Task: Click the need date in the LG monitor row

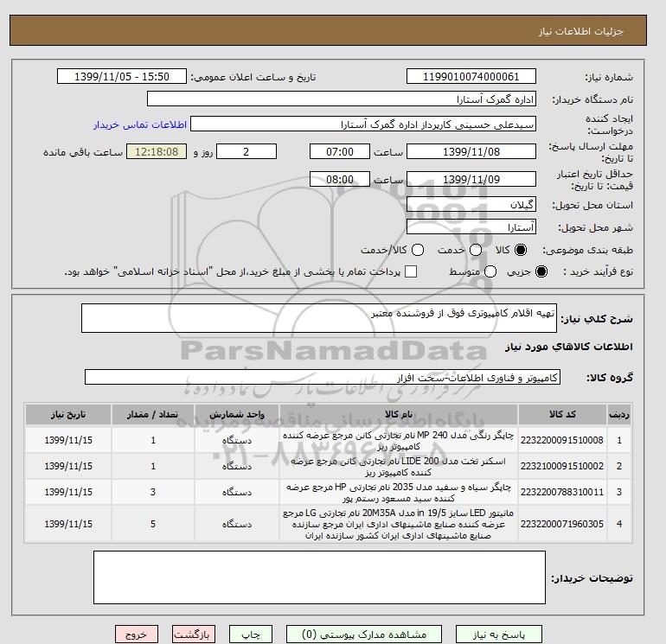Action: coord(68,525)
